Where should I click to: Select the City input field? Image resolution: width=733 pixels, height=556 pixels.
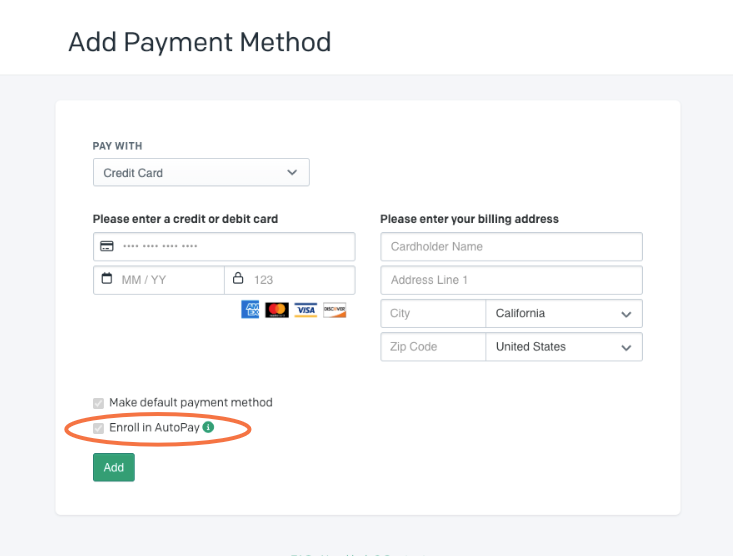tap(433, 314)
